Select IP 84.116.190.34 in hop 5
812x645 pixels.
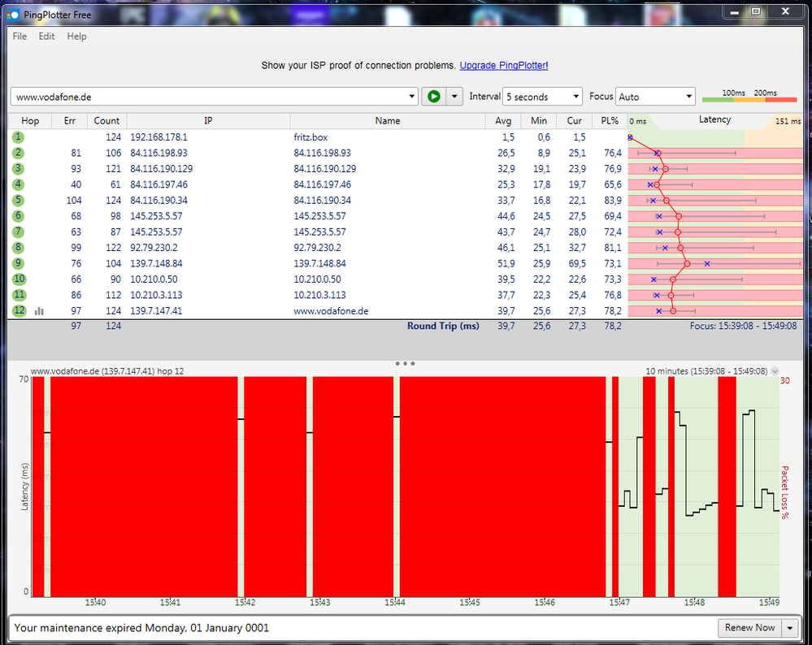(159, 201)
